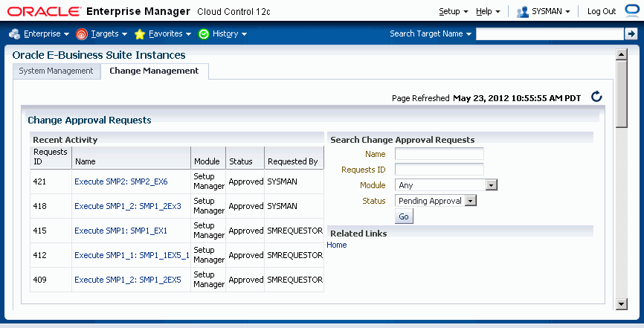This screenshot has width=644, height=328.
Task: Focus the Requests ID search field
Action: 439,170
